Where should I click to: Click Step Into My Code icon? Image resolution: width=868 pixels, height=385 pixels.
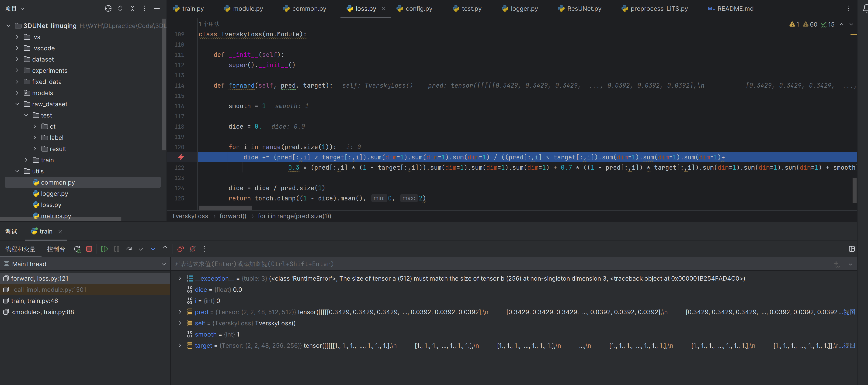click(x=153, y=249)
